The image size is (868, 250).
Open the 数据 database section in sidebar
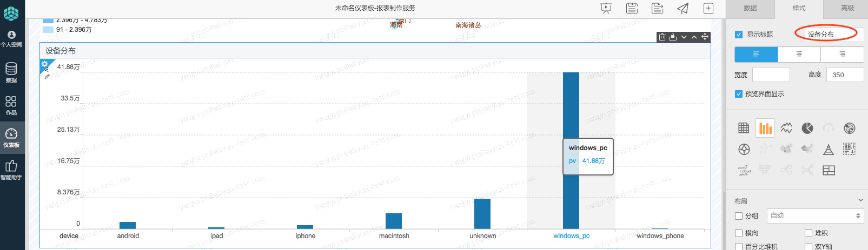[x=11, y=72]
